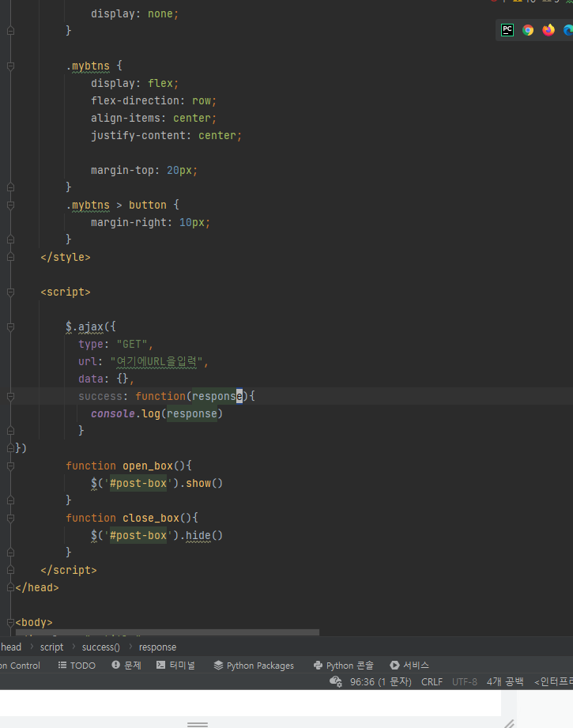Collapse the body tag fold

pyautogui.click(x=11, y=622)
